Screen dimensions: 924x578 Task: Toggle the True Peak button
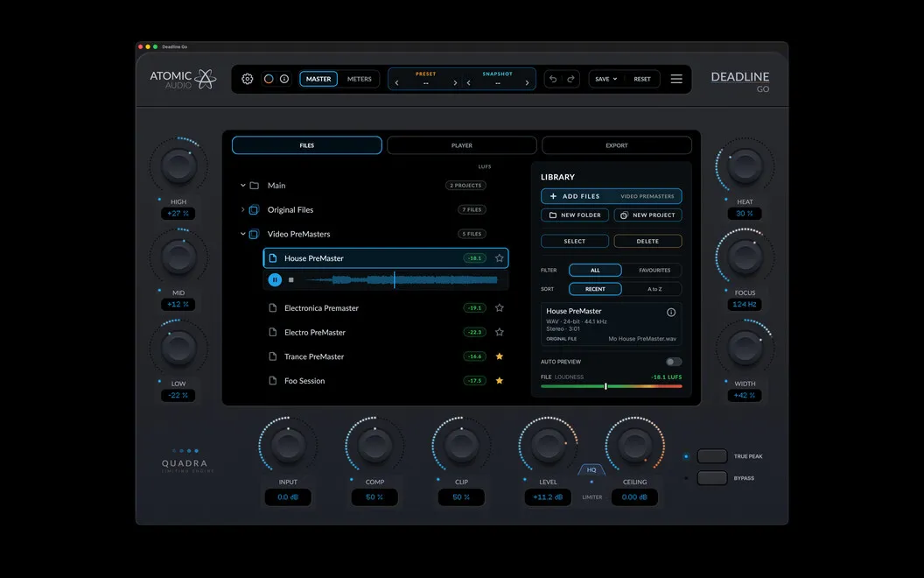(712, 456)
